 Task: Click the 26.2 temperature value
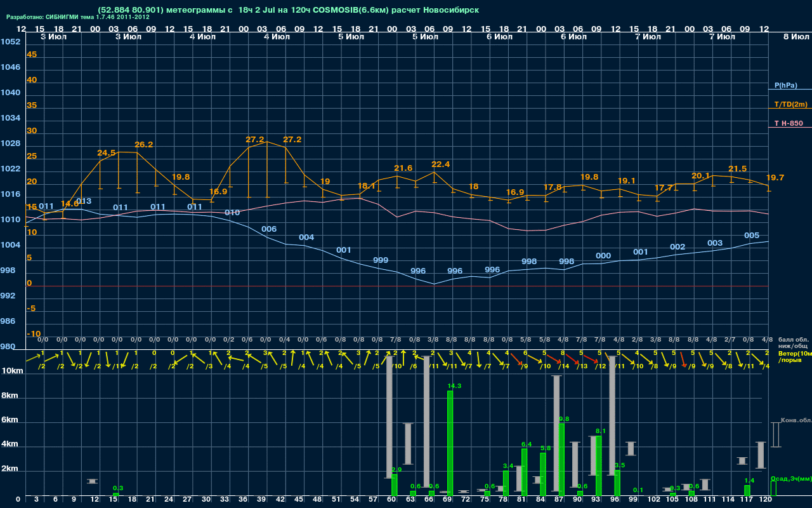[144, 145]
